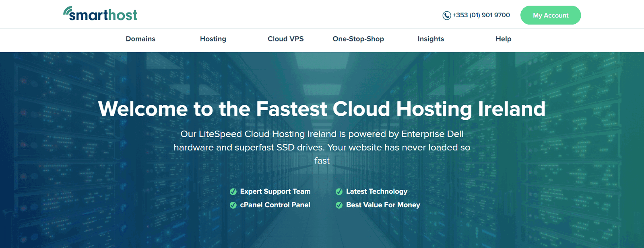Click the 'Welcome to the Fastest Cloud Hosting Ireland' heading

click(x=322, y=109)
